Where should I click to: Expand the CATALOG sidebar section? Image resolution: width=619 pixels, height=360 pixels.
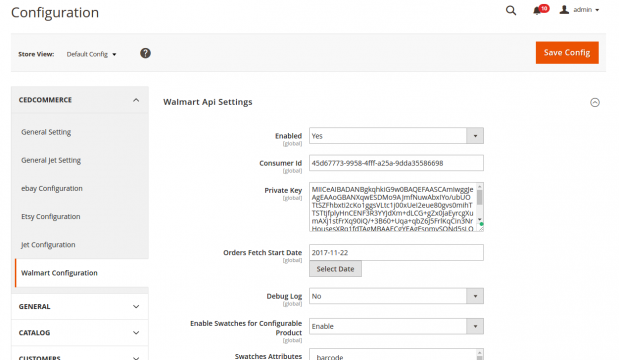coord(80,333)
